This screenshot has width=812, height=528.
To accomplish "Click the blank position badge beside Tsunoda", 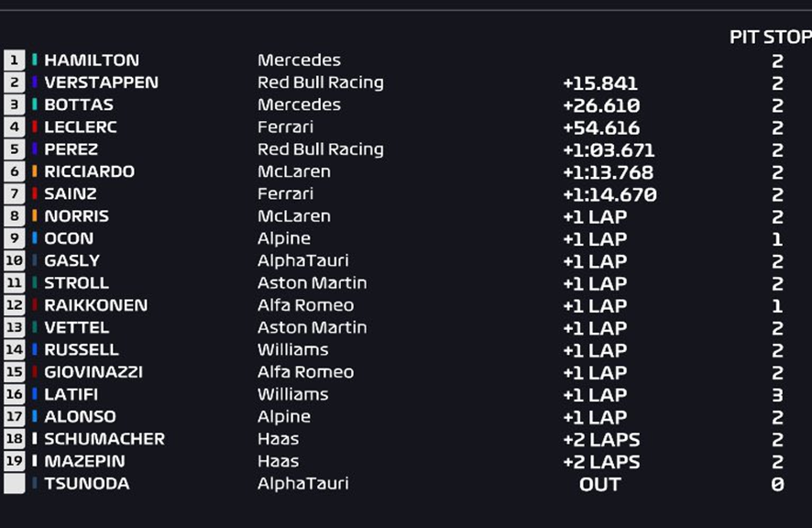I will tap(14, 483).
